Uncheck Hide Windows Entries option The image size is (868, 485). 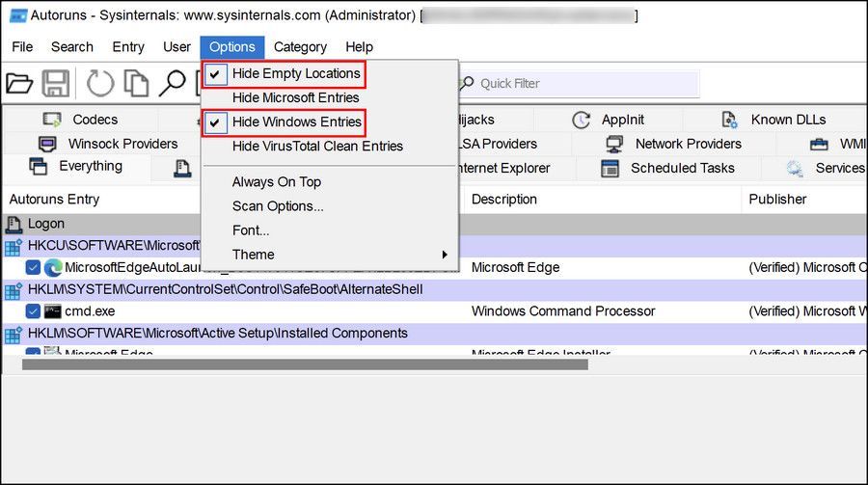285,121
